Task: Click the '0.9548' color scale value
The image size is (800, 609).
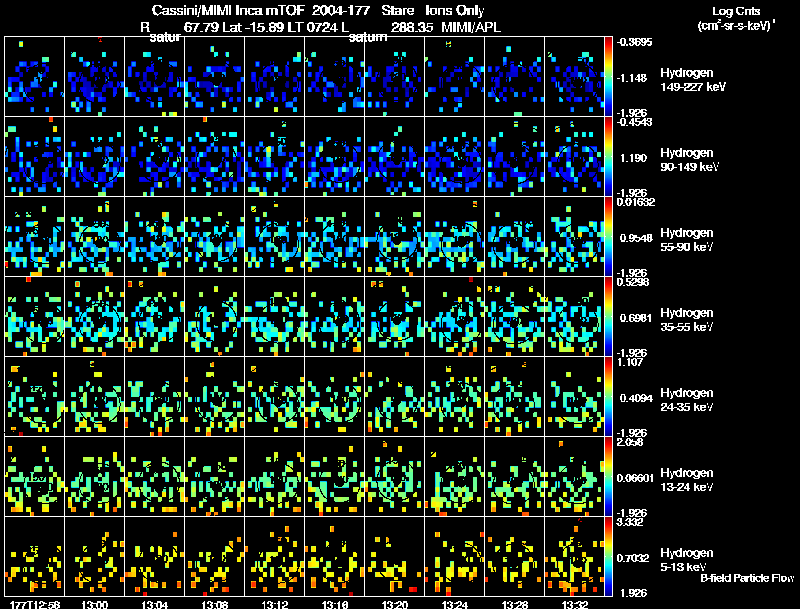Action: coord(636,238)
